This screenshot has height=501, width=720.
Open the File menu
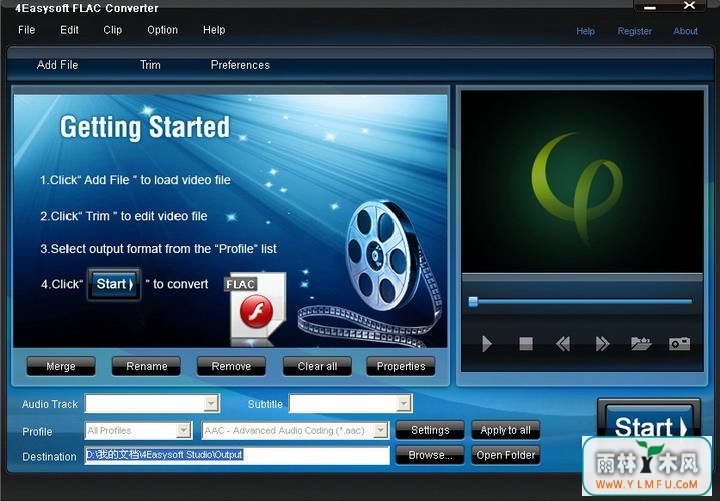[x=26, y=30]
